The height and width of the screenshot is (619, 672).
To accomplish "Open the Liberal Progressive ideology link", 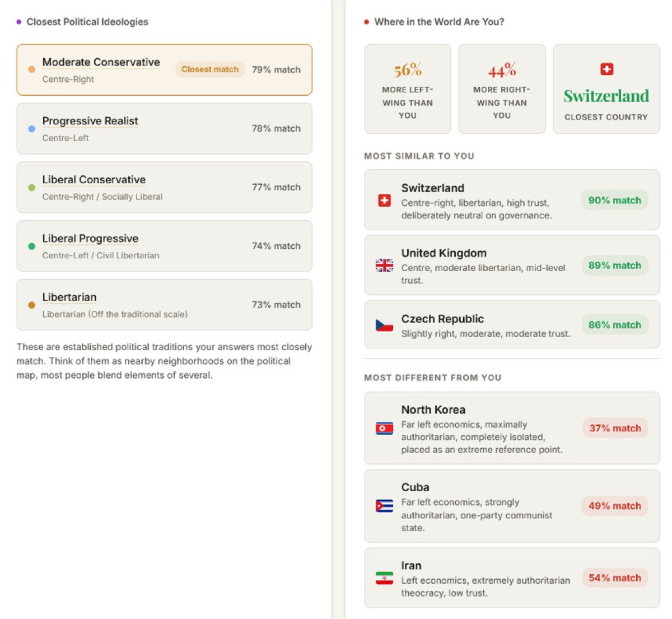I will (90, 239).
